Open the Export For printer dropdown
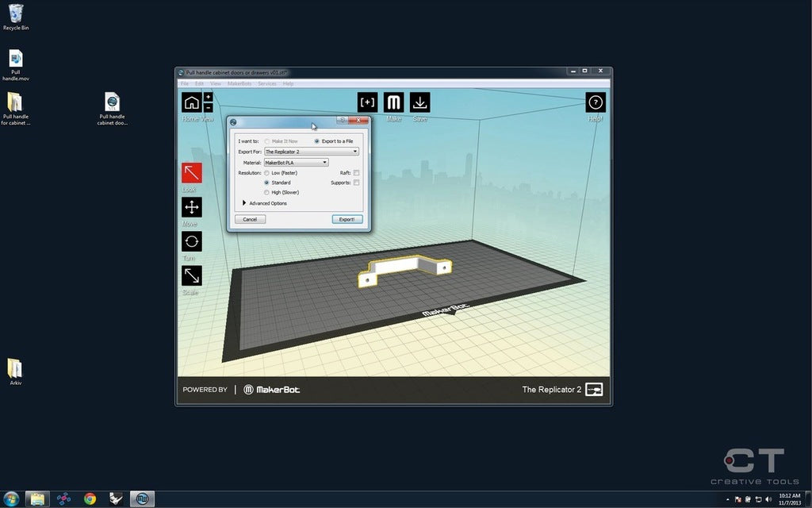The height and width of the screenshot is (508, 812). tap(312, 152)
